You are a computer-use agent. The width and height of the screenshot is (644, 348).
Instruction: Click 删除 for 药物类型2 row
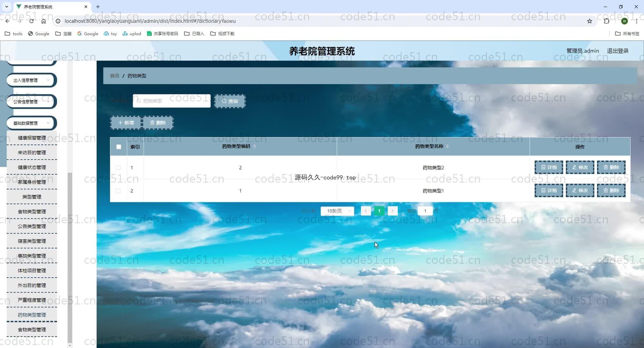coord(611,167)
